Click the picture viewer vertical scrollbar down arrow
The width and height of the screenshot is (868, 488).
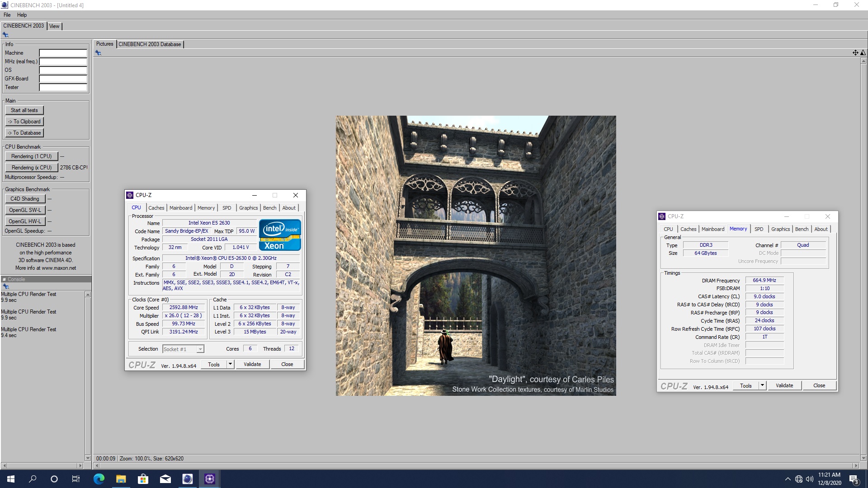click(x=863, y=458)
